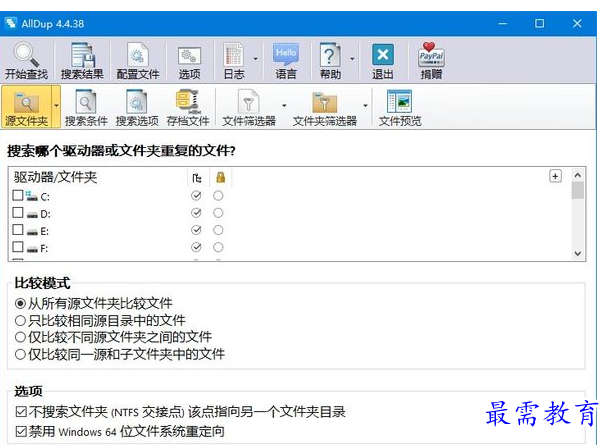Image resolution: width=607 pixels, height=445 pixels.
Task: Open the 文件预览 tab icon
Action: coord(400,101)
